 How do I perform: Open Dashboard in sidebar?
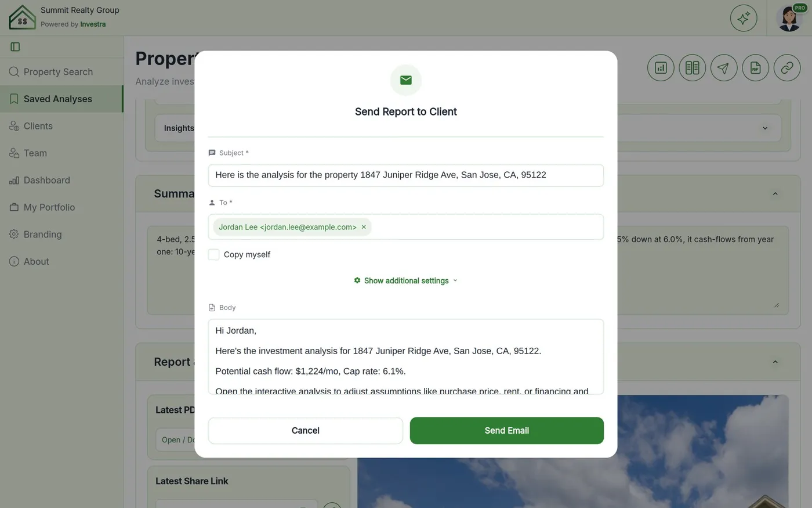click(61, 180)
